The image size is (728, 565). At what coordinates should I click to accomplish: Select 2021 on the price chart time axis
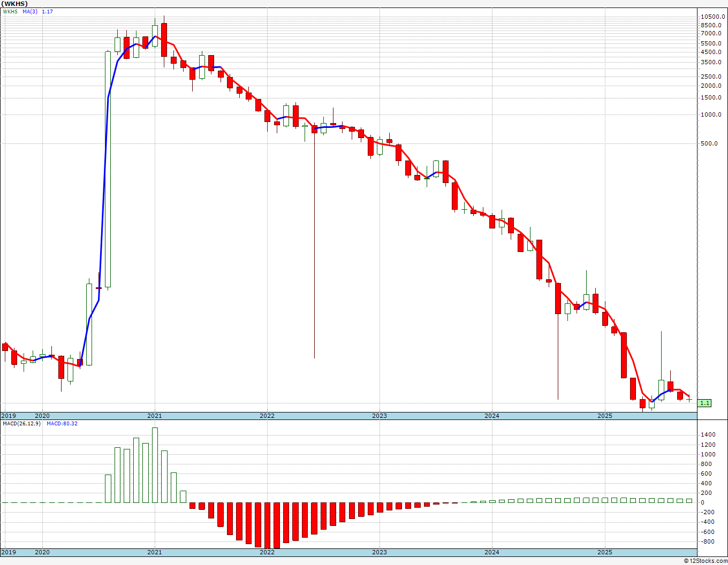coord(155,416)
